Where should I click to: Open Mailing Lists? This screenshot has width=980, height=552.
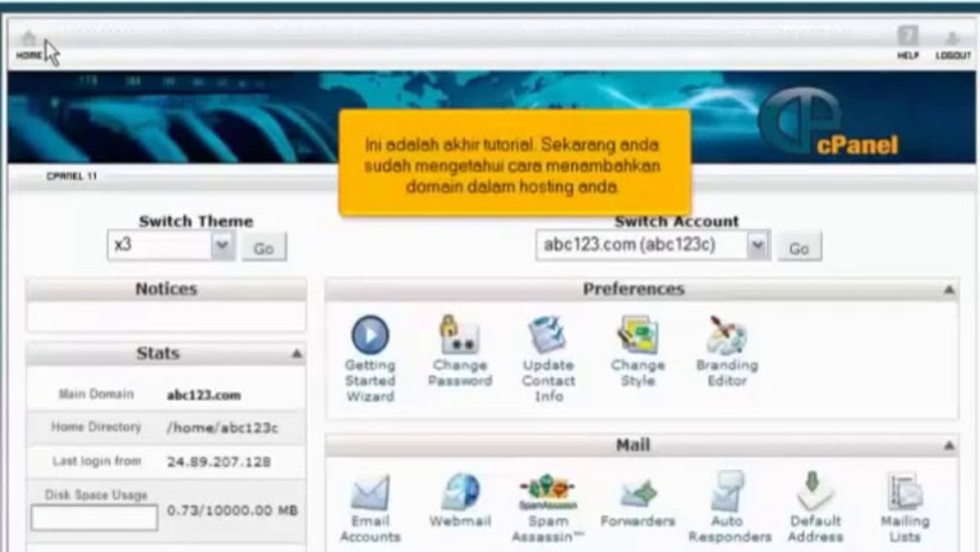[x=905, y=509]
